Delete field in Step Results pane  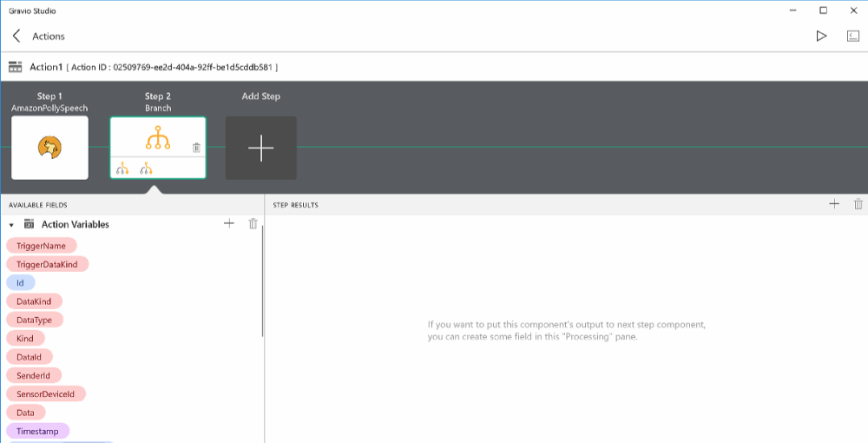(x=858, y=204)
